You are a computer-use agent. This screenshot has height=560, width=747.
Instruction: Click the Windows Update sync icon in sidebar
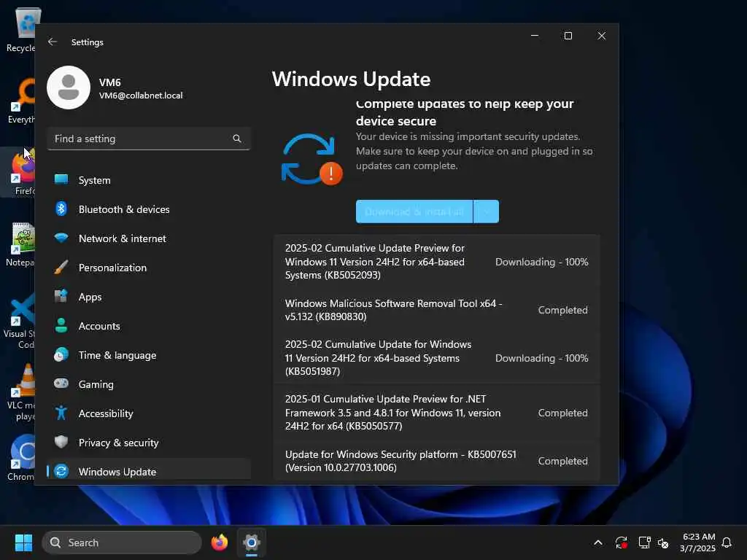point(61,471)
